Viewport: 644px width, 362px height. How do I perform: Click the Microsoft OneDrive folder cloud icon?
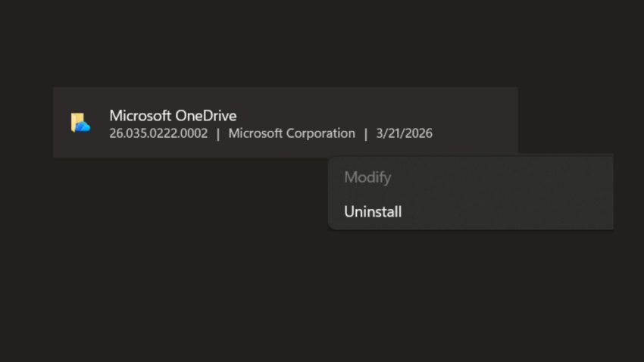click(80, 123)
